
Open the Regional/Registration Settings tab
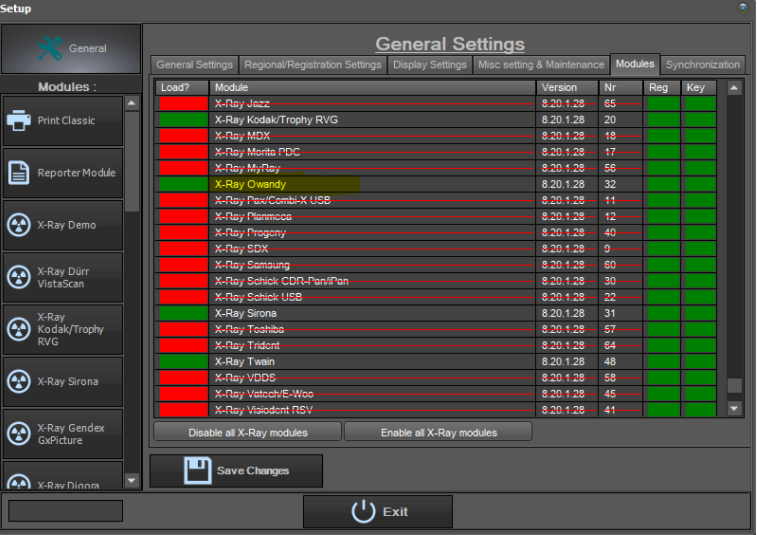pos(313,65)
